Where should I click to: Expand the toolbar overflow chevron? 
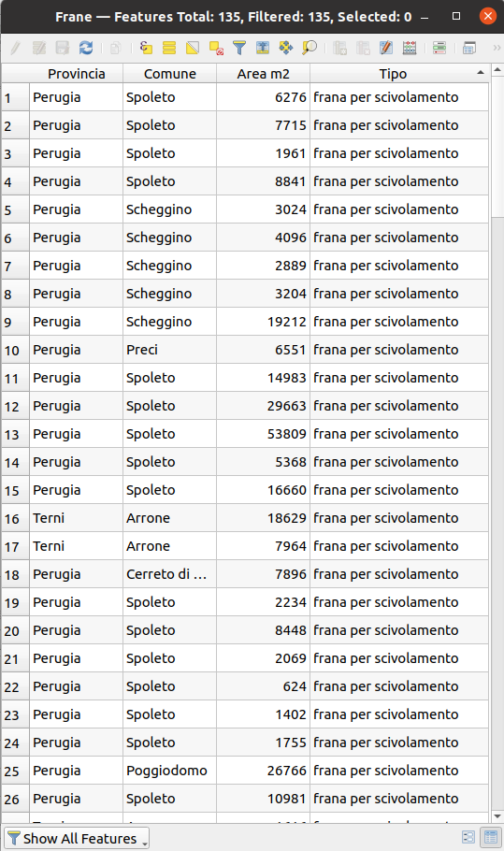coord(497,48)
